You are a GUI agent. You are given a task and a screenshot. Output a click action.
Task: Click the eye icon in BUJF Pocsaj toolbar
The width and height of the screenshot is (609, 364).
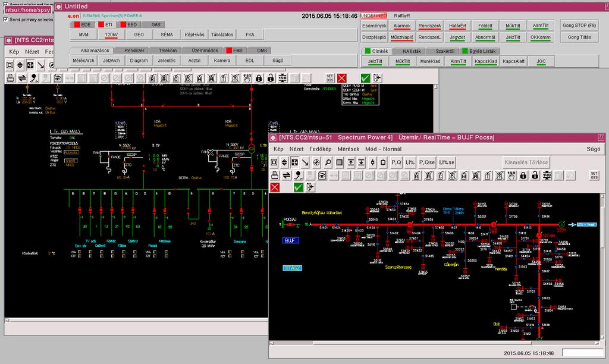pos(322,175)
